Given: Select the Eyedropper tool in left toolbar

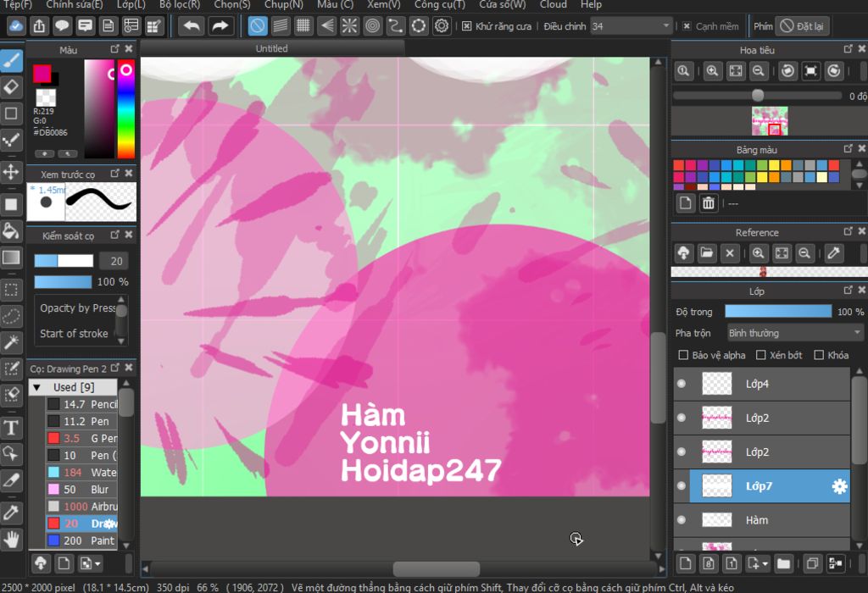Looking at the screenshot, I should click(x=12, y=513).
